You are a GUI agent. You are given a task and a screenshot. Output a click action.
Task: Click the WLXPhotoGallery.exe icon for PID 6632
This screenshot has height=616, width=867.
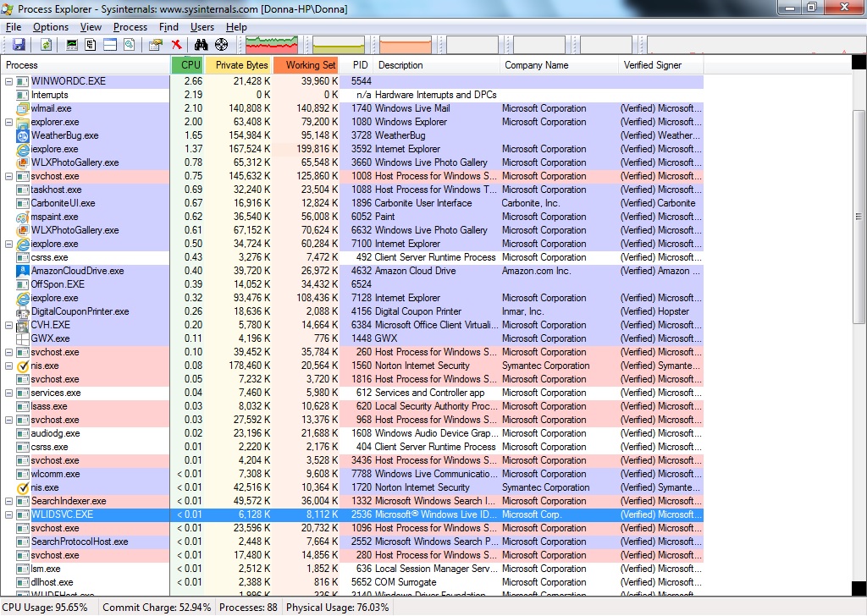[23, 230]
